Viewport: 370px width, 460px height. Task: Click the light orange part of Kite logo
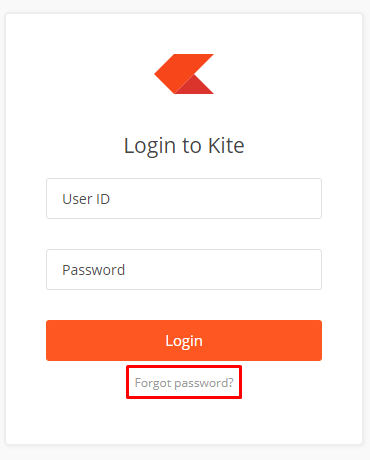tap(178, 69)
